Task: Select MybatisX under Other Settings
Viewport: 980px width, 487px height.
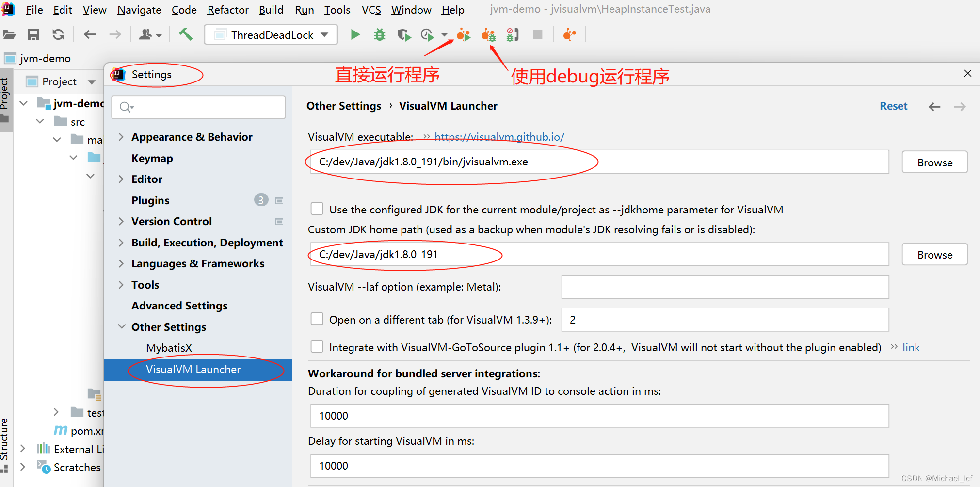Action: 169,348
